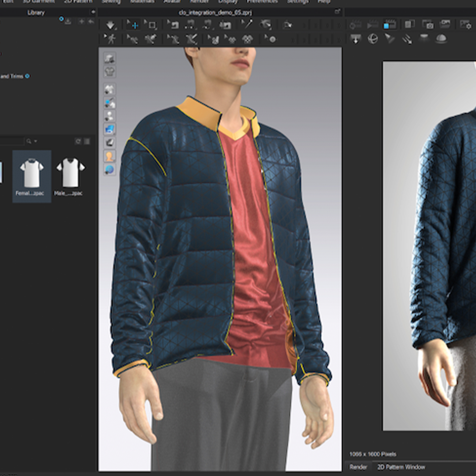
Task: Click the render Save Image camera icon
Action: point(428,24)
